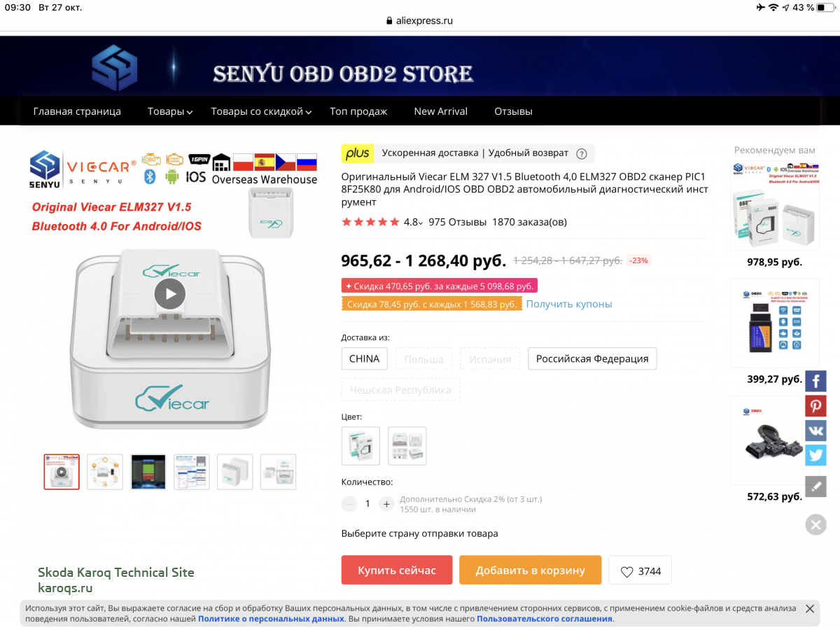The width and height of the screenshot is (840, 630).
Task: Expand the Товары dropdown menu
Action: click(170, 111)
